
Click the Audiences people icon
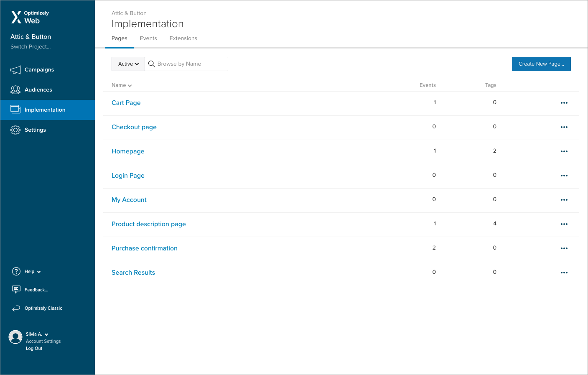coord(15,90)
